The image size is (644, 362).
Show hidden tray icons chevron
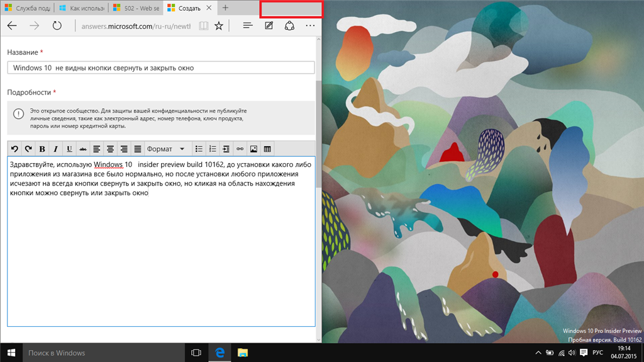click(x=538, y=353)
